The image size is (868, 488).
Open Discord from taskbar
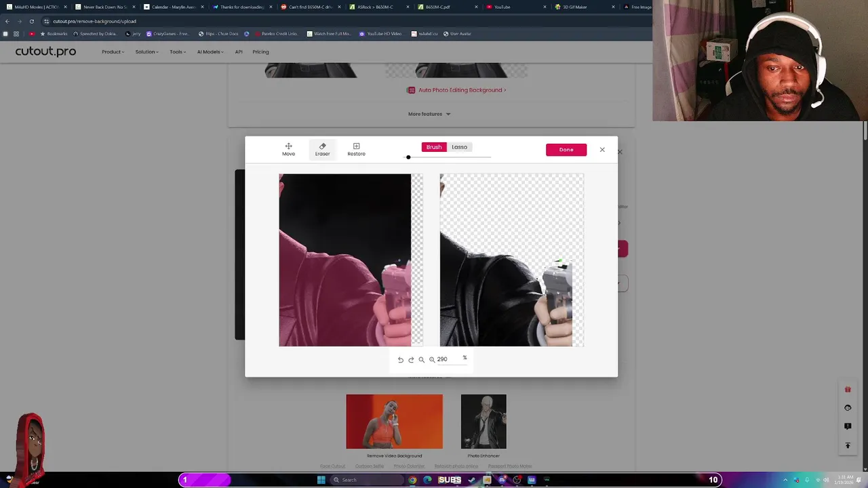(x=502, y=480)
